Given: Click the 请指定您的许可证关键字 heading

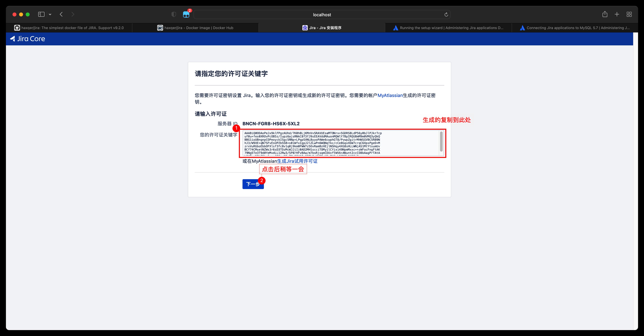Looking at the screenshot, I should tap(231, 74).
